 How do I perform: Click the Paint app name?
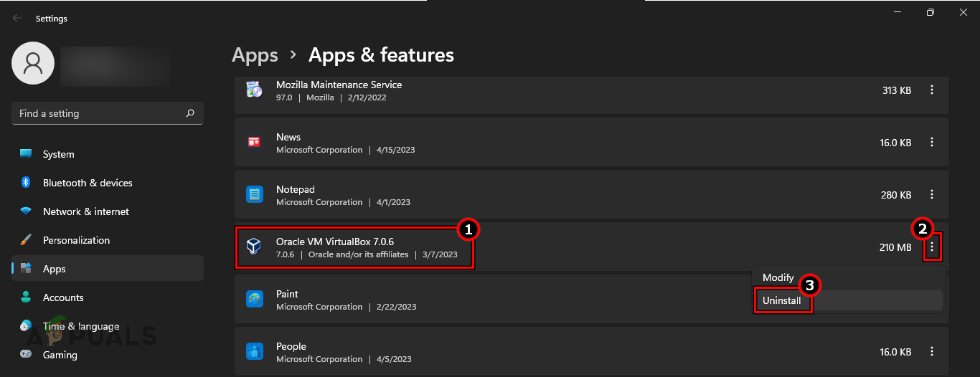[x=287, y=294]
